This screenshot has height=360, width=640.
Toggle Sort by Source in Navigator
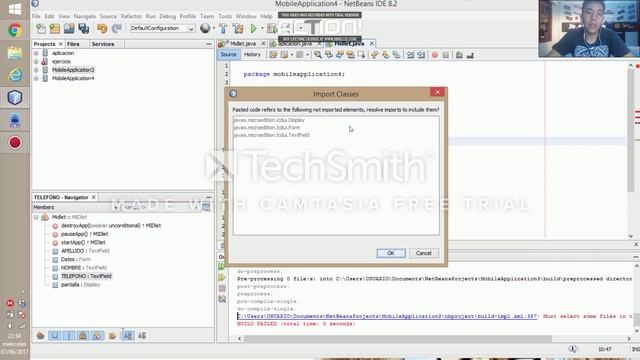[x=142, y=336]
